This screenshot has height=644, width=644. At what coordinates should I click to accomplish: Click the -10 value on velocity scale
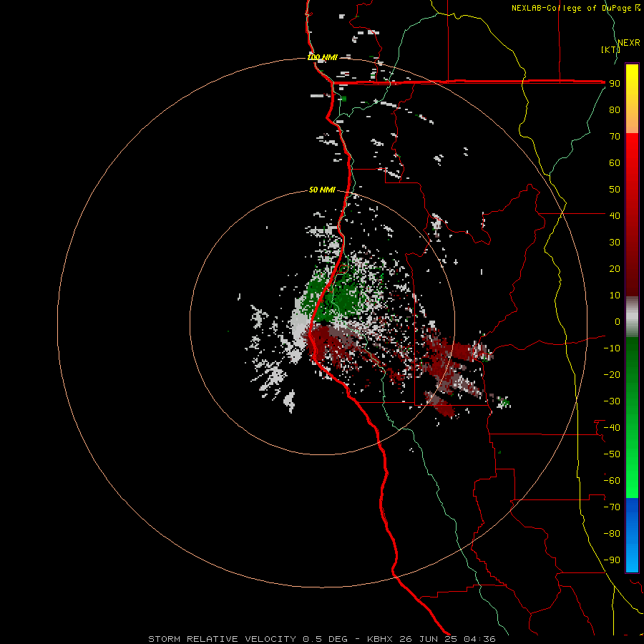(612, 348)
